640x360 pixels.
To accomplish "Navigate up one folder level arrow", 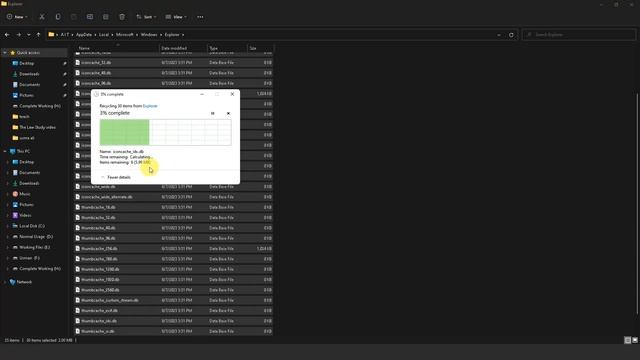I will [38, 35].
